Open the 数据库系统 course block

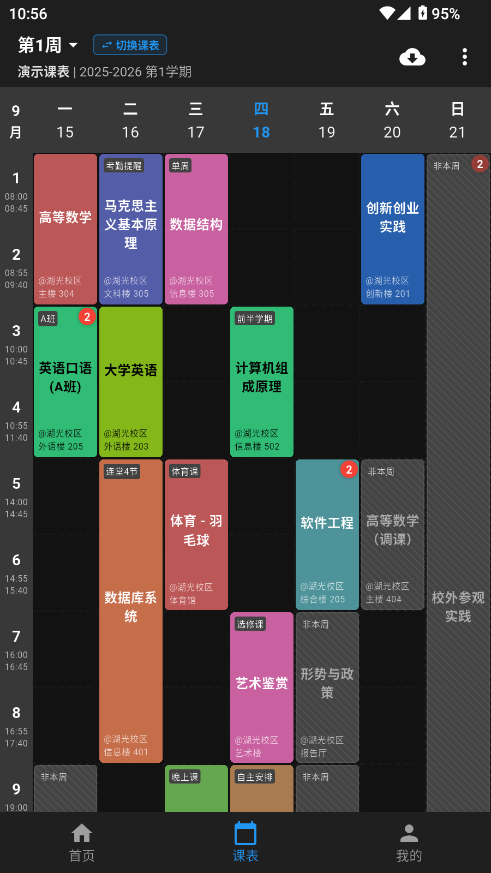pyautogui.click(x=131, y=611)
